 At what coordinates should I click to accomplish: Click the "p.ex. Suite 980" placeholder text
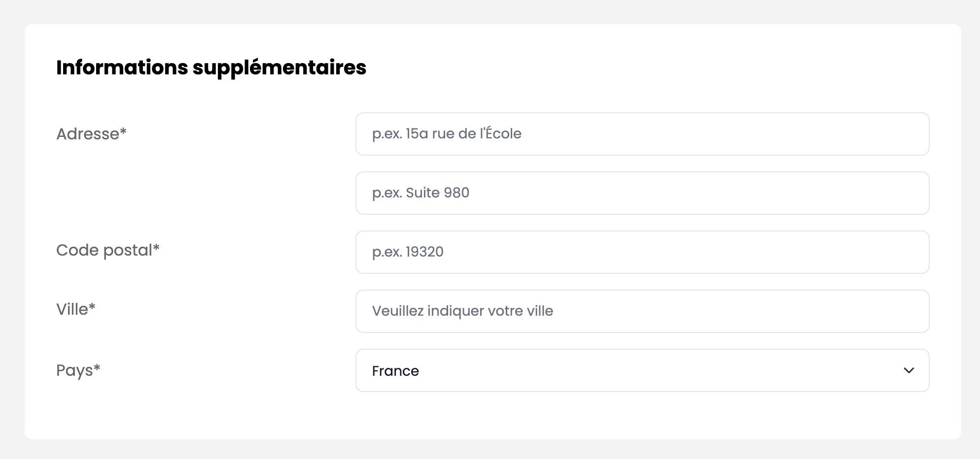coord(420,193)
